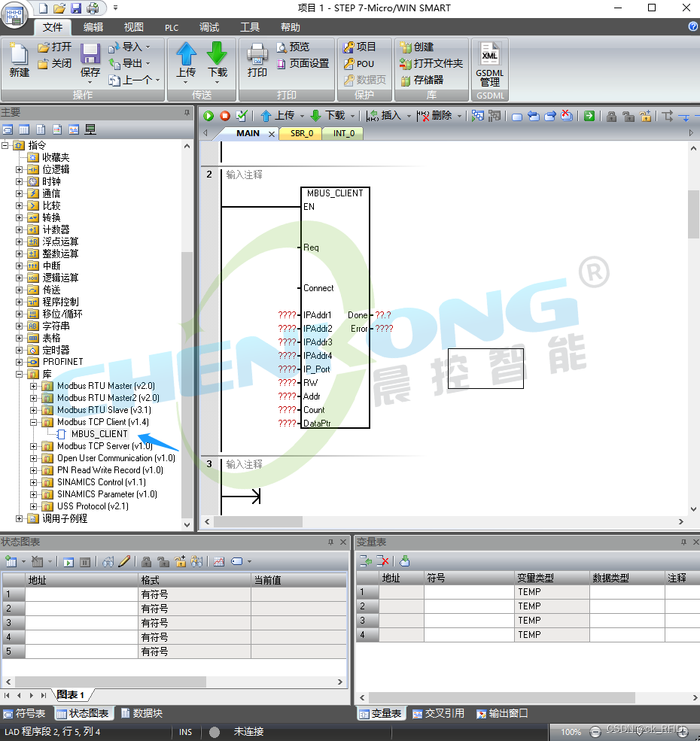Click the program editor horizontal scrollbar thumb
Image resolution: width=700 pixels, height=741 pixels.
[258, 522]
